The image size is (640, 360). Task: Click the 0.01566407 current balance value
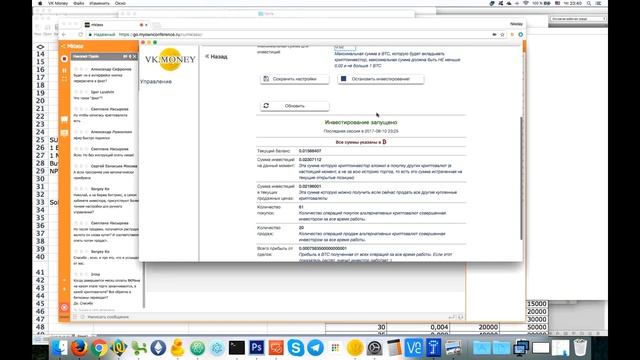[310, 151]
